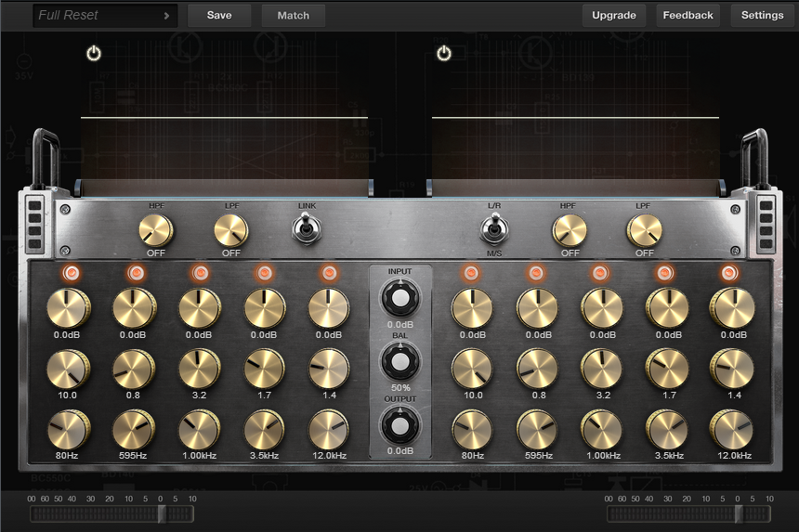Open the Settings menu
Screen dimensions: 799x532
point(763,15)
